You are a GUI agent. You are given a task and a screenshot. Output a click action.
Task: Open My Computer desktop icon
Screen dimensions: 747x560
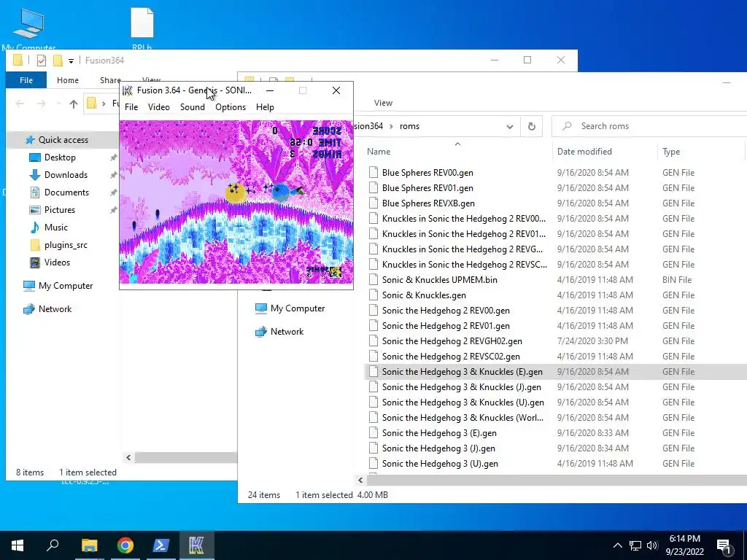point(28,28)
